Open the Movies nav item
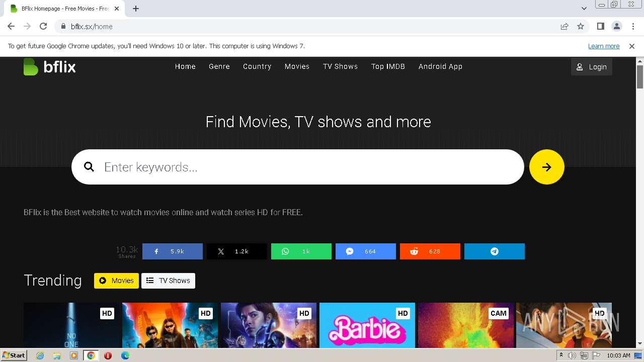The width and height of the screenshot is (644, 362). [297, 66]
